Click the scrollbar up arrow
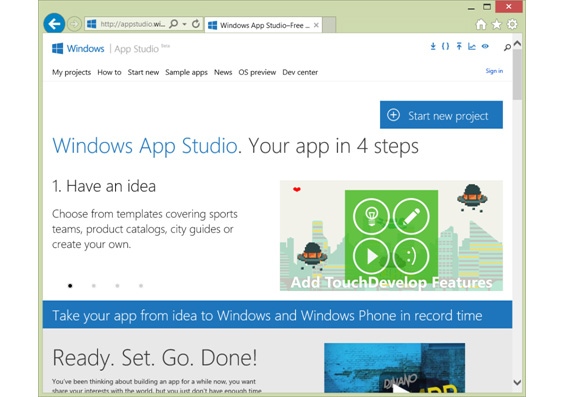 pos(517,43)
